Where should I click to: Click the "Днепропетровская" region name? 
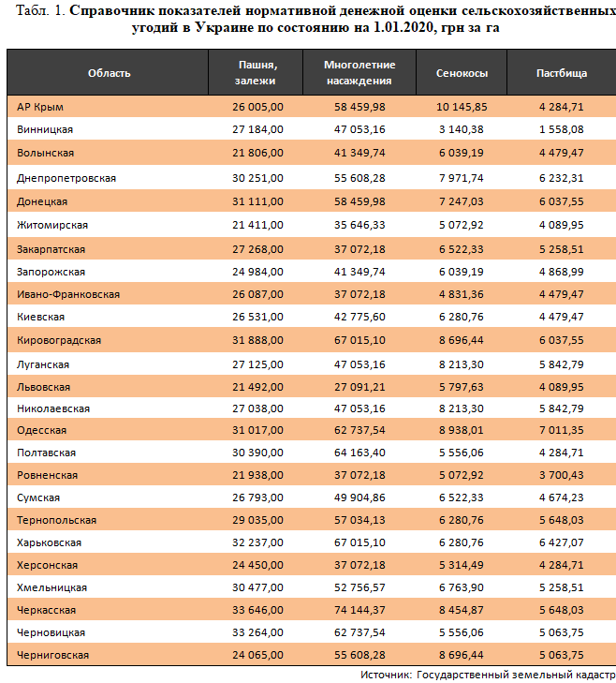coord(66,177)
